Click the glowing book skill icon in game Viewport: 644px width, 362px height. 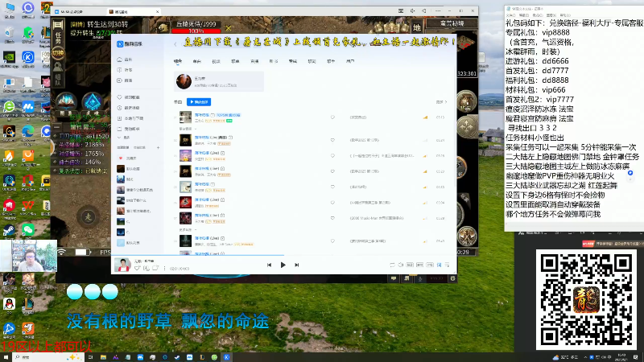pos(66,102)
